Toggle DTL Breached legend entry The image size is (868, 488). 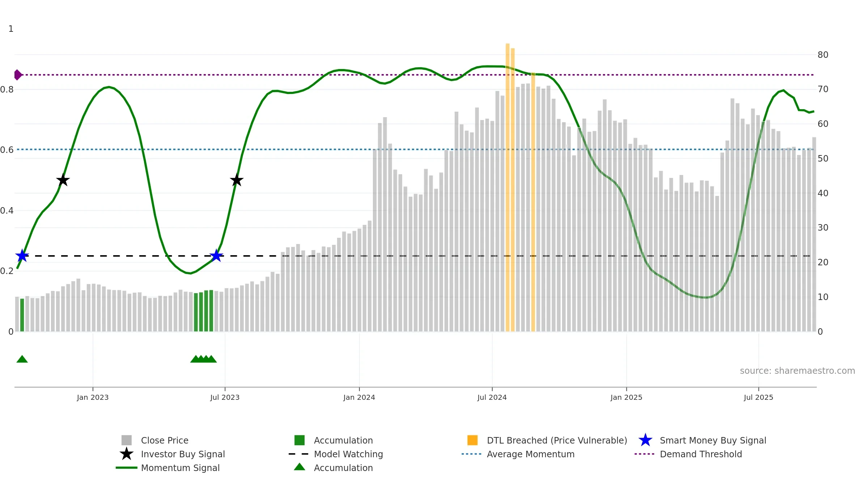click(x=547, y=440)
